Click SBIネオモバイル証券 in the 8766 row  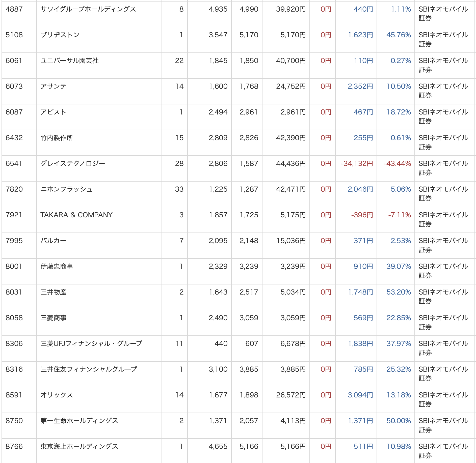443,451
